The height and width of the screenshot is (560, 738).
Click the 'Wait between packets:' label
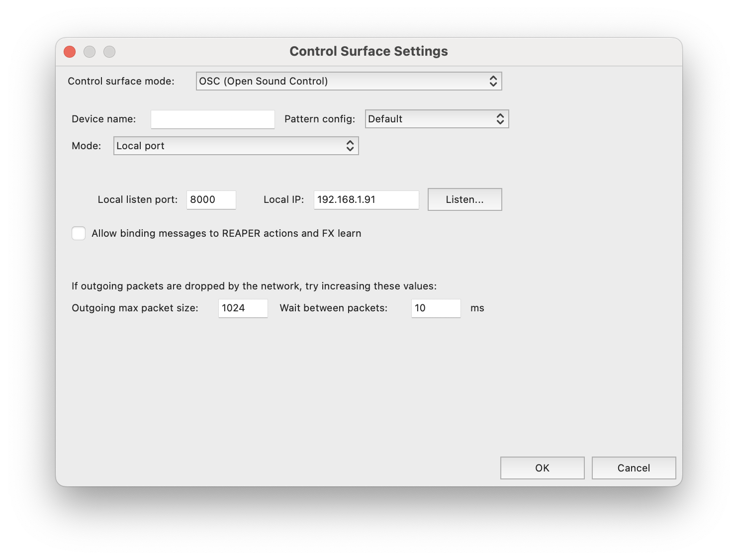click(333, 308)
